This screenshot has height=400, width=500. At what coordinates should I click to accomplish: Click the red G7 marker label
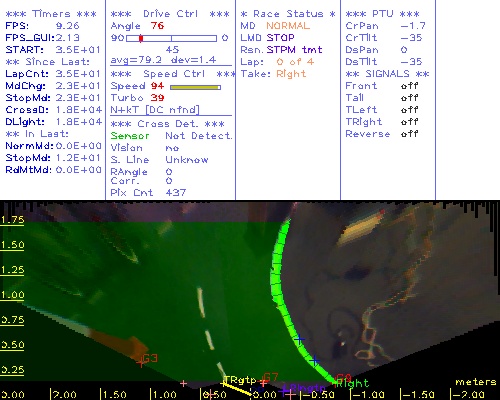tap(271, 378)
